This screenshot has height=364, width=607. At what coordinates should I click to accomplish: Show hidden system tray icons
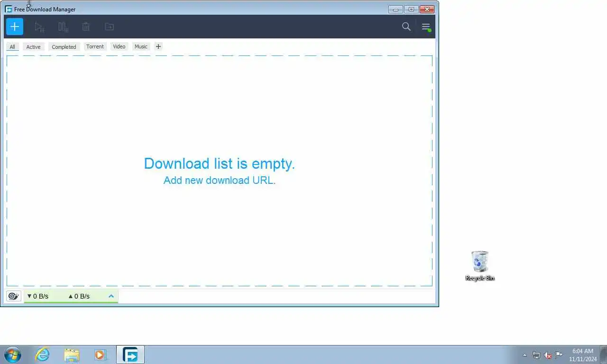point(524,355)
